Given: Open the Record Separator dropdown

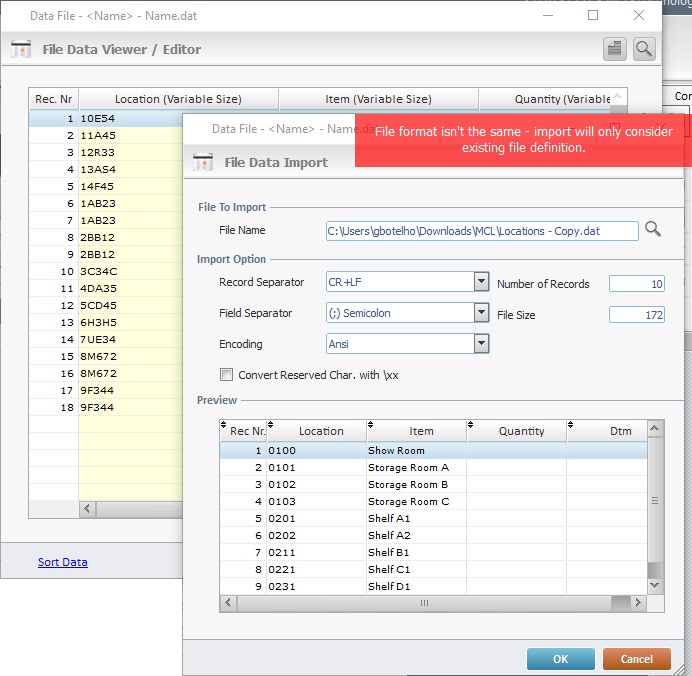Looking at the screenshot, I should click(481, 282).
